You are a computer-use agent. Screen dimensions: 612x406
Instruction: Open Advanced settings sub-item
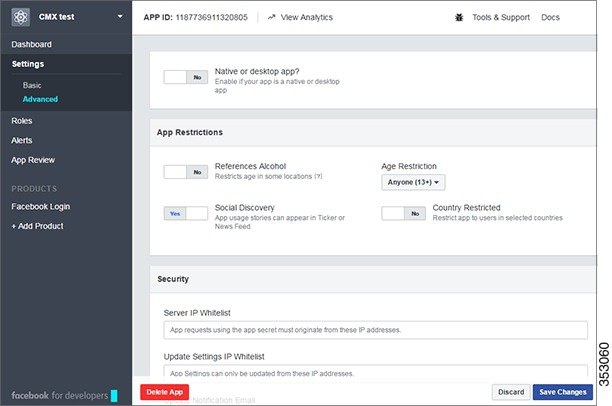click(x=40, y=99)
